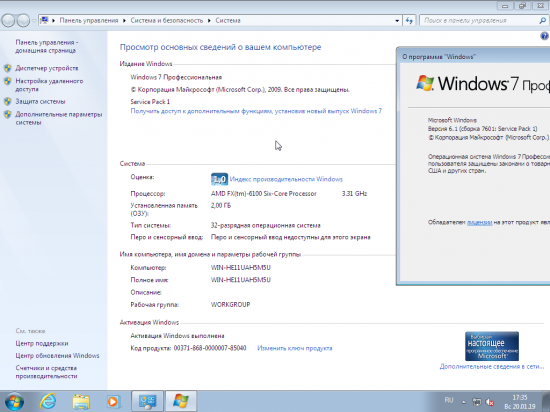550x412 pixels.
Task: Select the product code 00371-868-0000007-85040
Action: pos(210,348)
